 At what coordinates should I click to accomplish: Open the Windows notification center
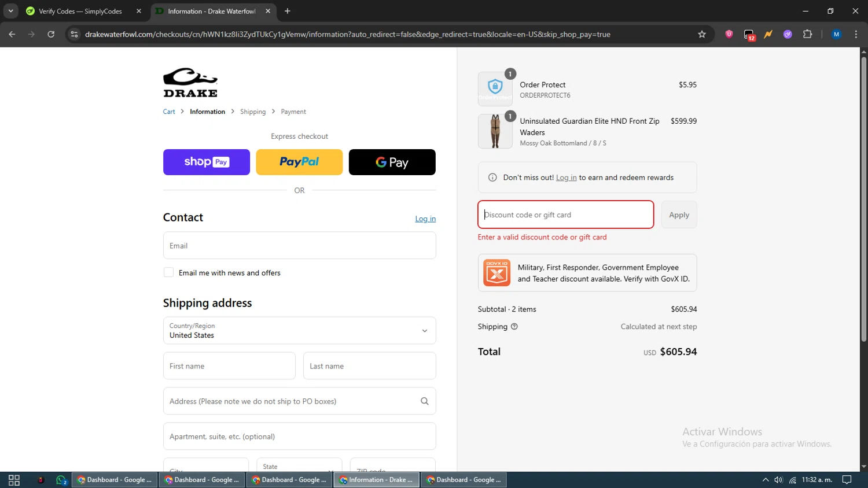pos(847,480)
